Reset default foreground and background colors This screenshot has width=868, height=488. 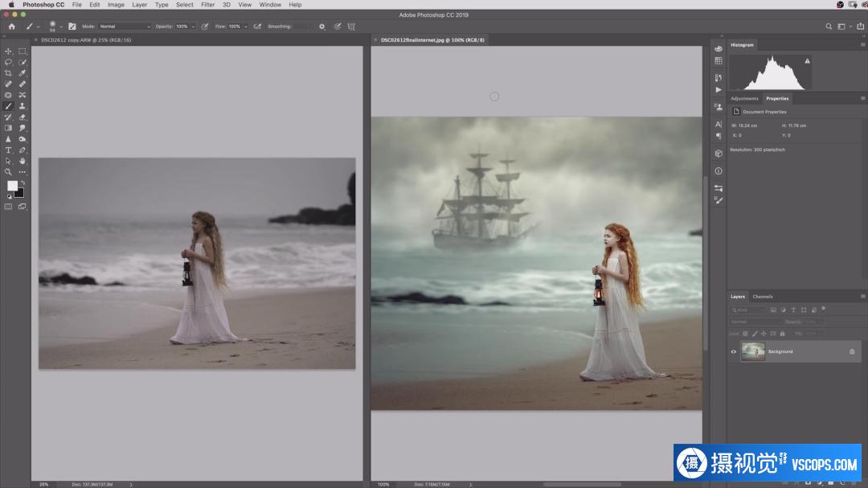click(x=9, y=196)
